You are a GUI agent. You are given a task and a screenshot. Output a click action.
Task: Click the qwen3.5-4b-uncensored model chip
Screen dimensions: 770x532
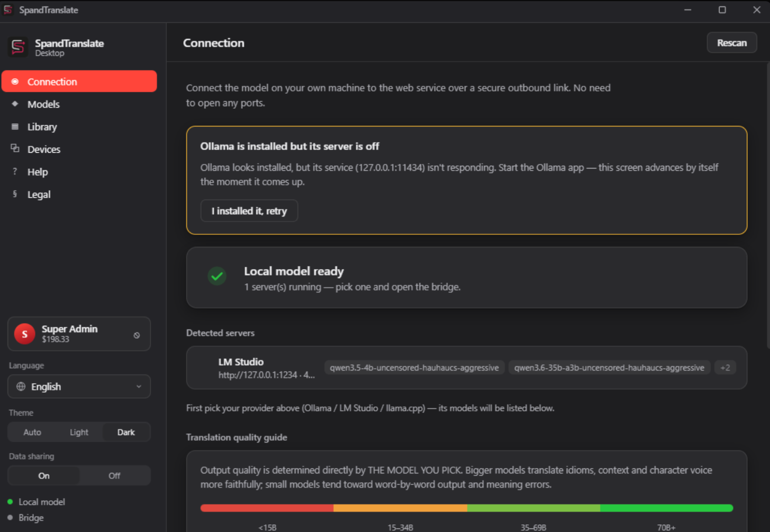(x=415, y=368)
